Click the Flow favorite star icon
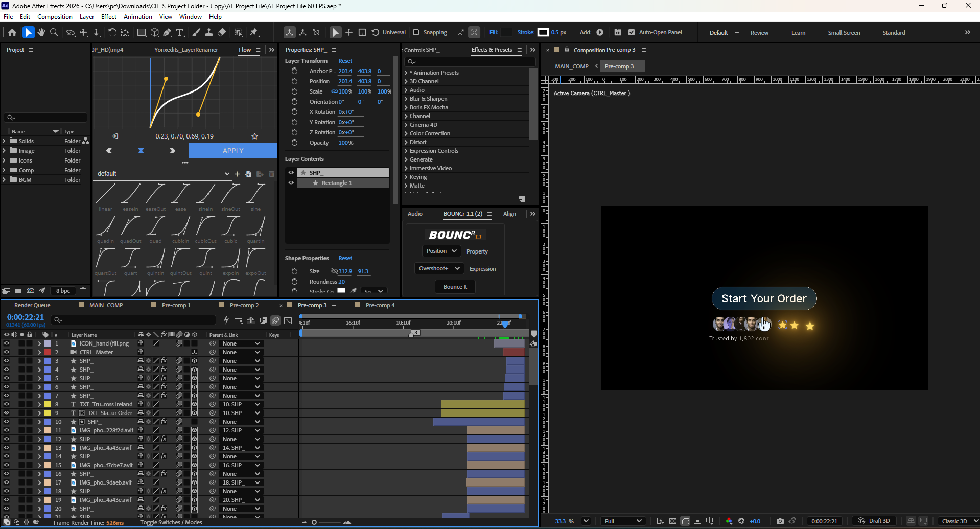This screenshot has width=980, height=529. click(255, 136)
